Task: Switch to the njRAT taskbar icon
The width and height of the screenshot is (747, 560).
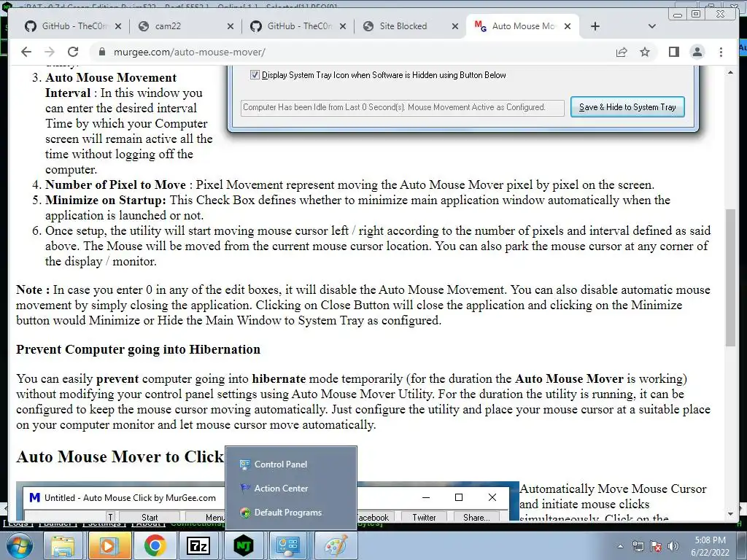Action: (244, 545)
